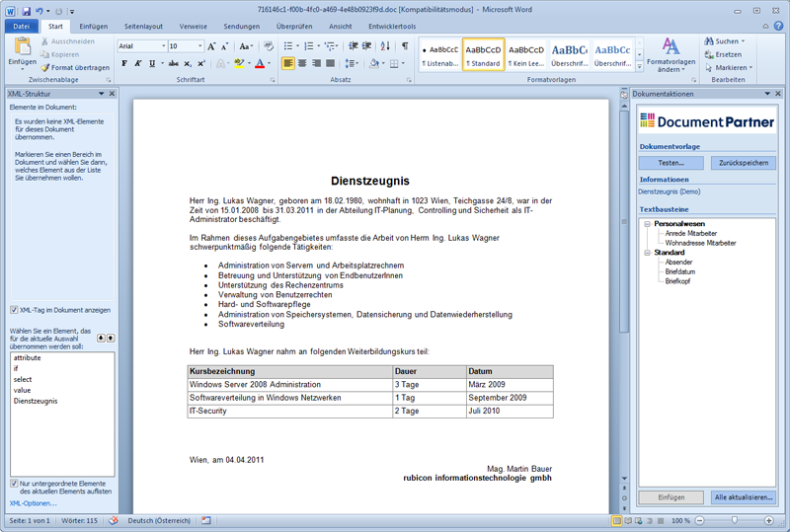The width and height of the screenshot is (790, 532).
Task: Click the strikethrough text icon
Action: 172,64
